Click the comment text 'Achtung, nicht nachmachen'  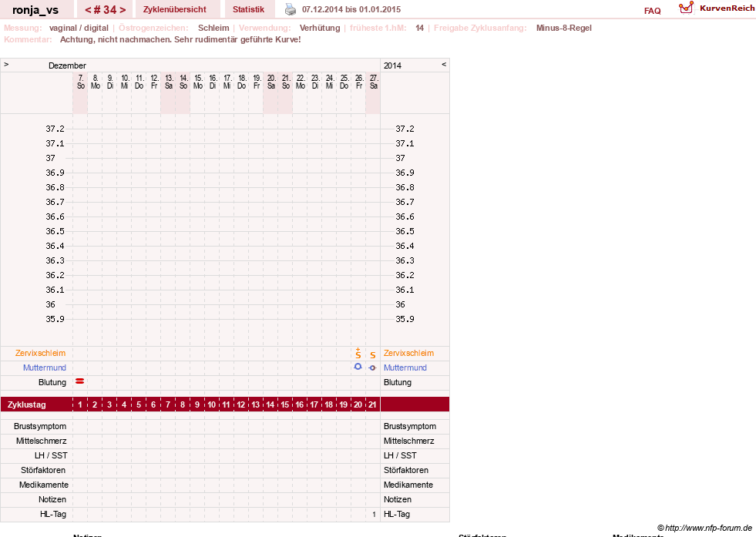pyautogui.click(x=114, y=39)
